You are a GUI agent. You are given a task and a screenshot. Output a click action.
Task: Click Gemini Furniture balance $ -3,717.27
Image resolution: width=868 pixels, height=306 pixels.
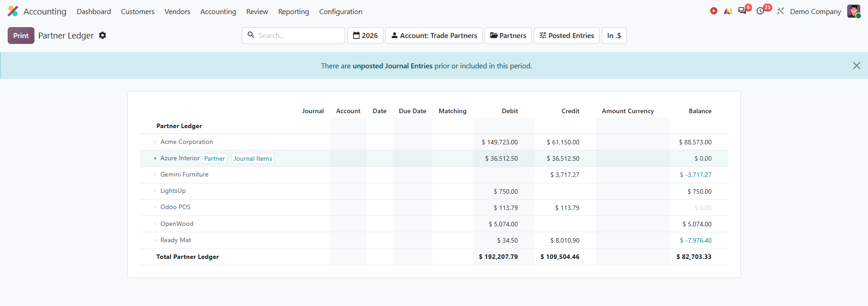(695, 175)
